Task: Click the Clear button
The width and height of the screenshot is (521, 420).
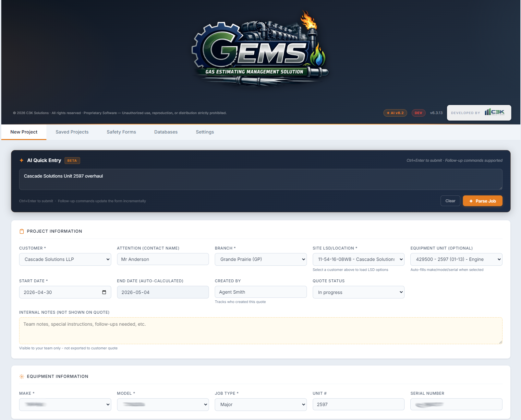Action: coord(450,201)
